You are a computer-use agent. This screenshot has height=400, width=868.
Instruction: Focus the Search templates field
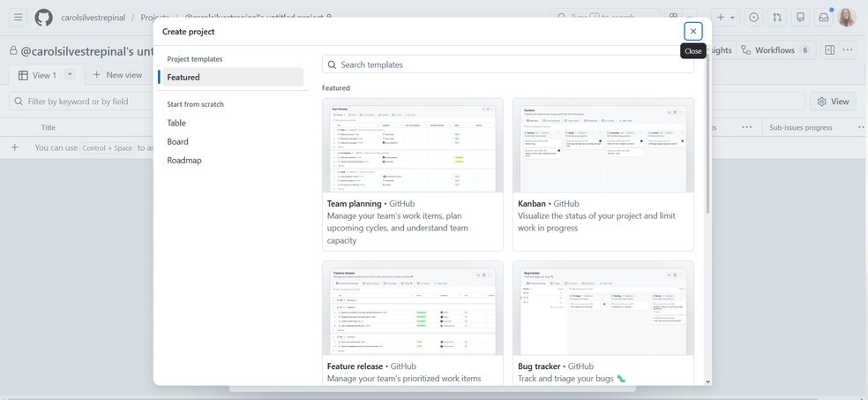[507, 64]
